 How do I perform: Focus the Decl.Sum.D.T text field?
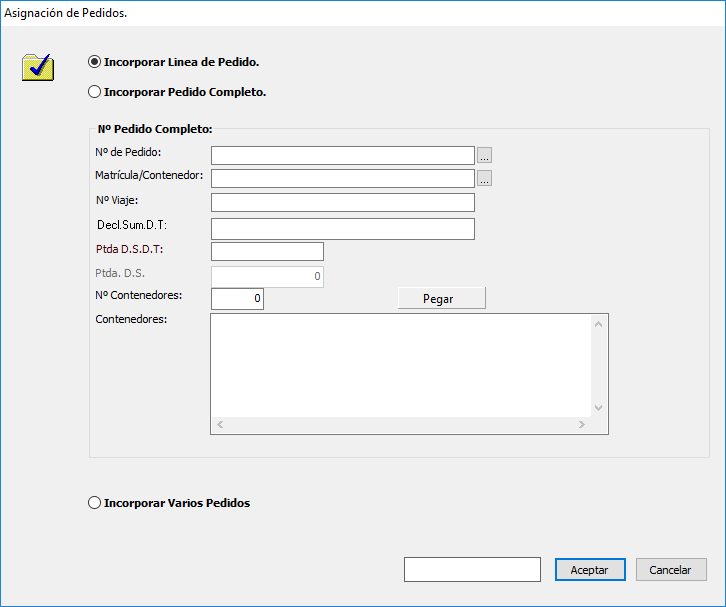[x=342, y=229]
